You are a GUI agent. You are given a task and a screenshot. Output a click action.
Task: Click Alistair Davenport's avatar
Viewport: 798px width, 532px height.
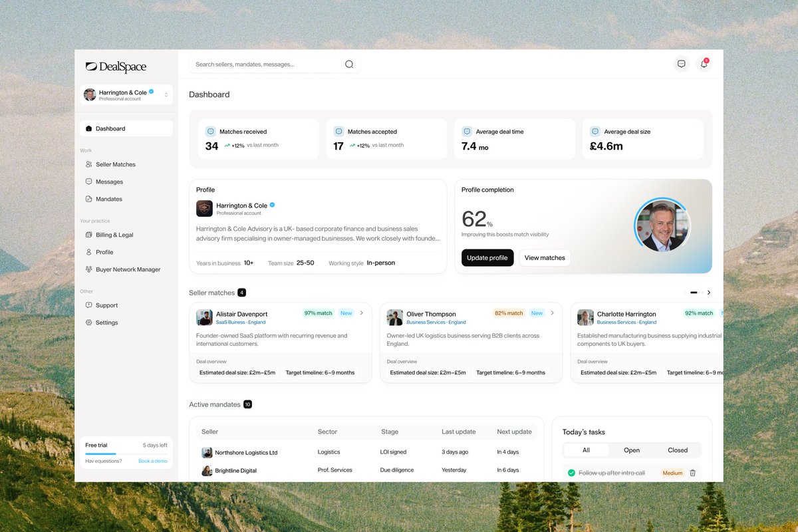click(204, 317)
